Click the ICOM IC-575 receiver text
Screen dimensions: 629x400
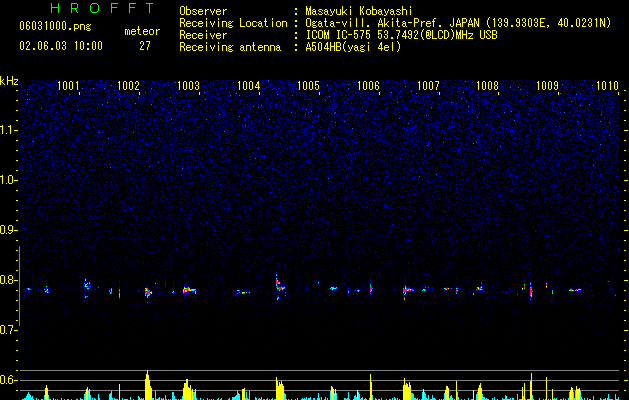tap(401, 35)
